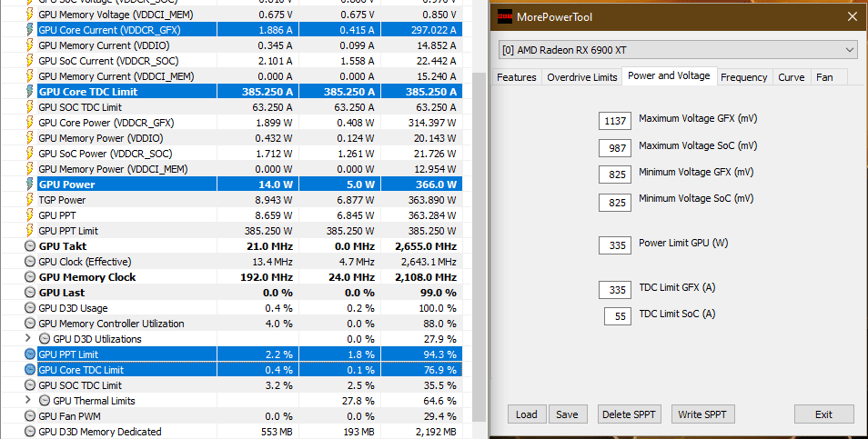Select the Power and Voltage tab
The width and height of the screenshot is (868, 439).
click(669, 75)
